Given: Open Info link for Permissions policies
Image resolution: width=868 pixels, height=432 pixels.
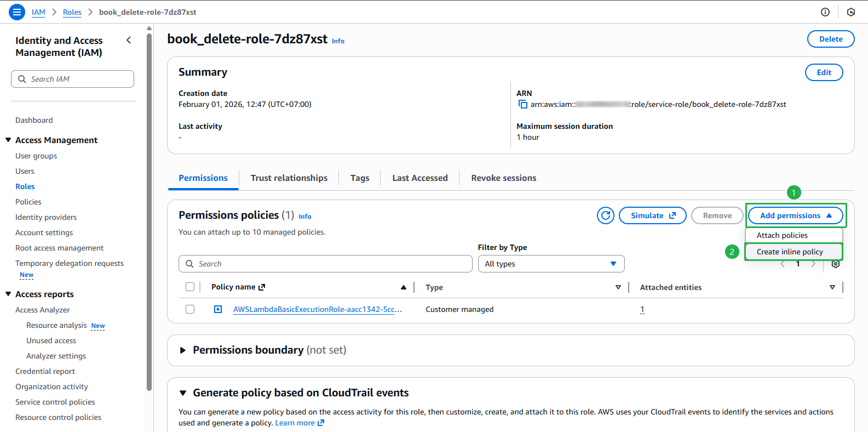Looking at the screenshot, I should pos(305,217).
